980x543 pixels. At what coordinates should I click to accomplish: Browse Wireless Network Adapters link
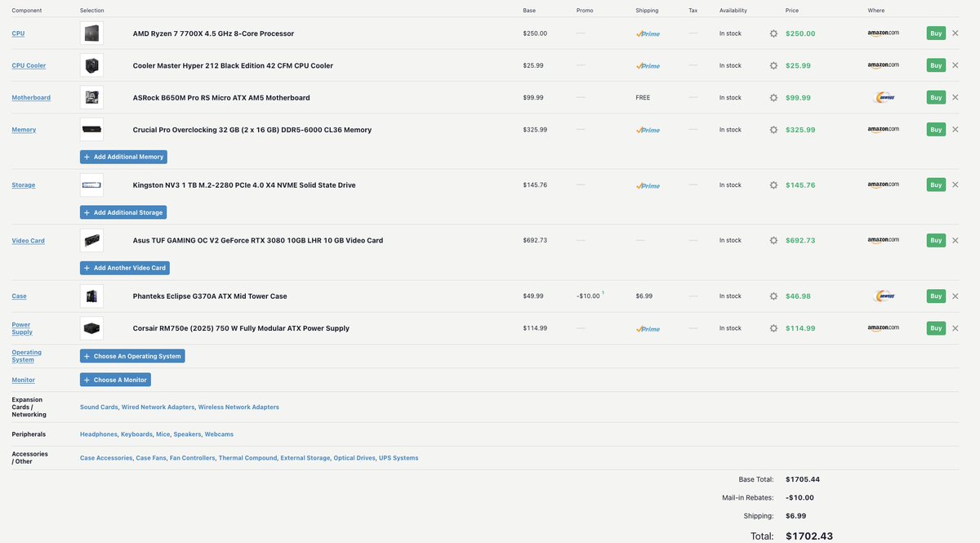click(238, 407)
